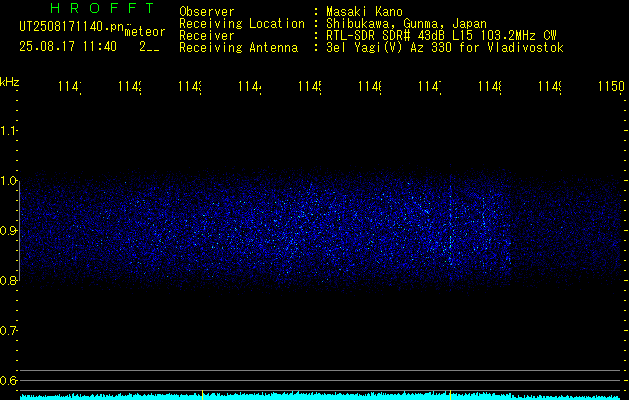Select the location Shibukawa, Gunma, Japan
This screenshot has height=400, width=629.
point(406,24)
